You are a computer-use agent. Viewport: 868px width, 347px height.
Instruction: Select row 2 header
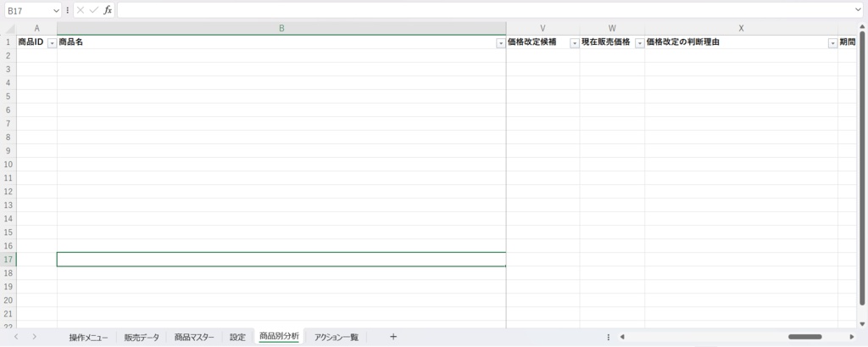point(8,55)
